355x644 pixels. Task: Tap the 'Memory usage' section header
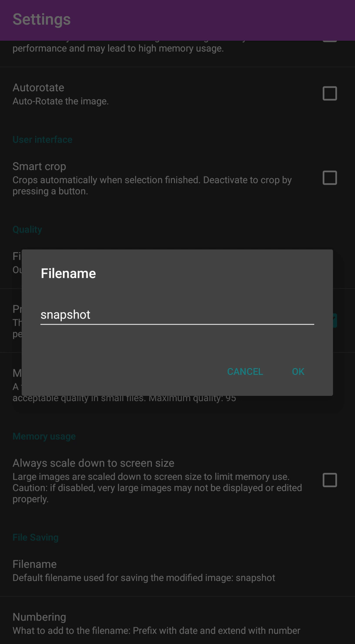44,436
